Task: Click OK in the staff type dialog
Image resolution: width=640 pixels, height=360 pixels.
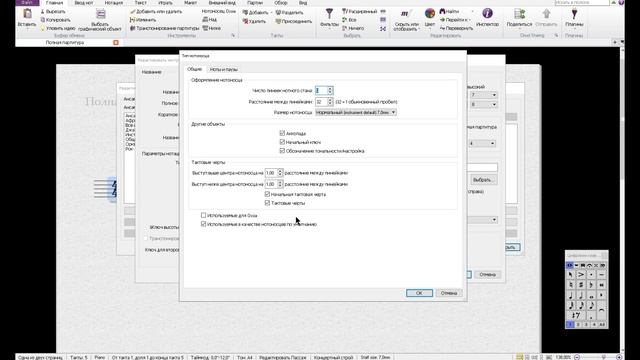Action: [419, 293]
